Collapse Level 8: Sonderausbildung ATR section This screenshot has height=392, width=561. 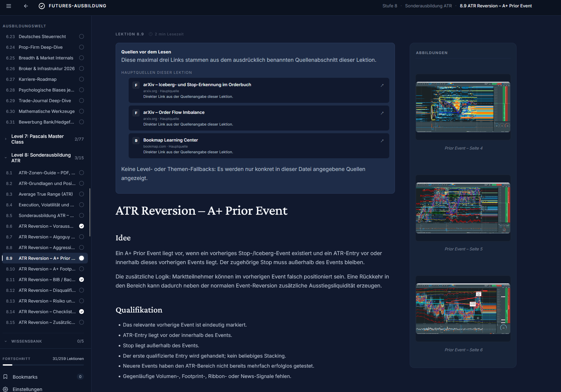[x=44, y=158]
